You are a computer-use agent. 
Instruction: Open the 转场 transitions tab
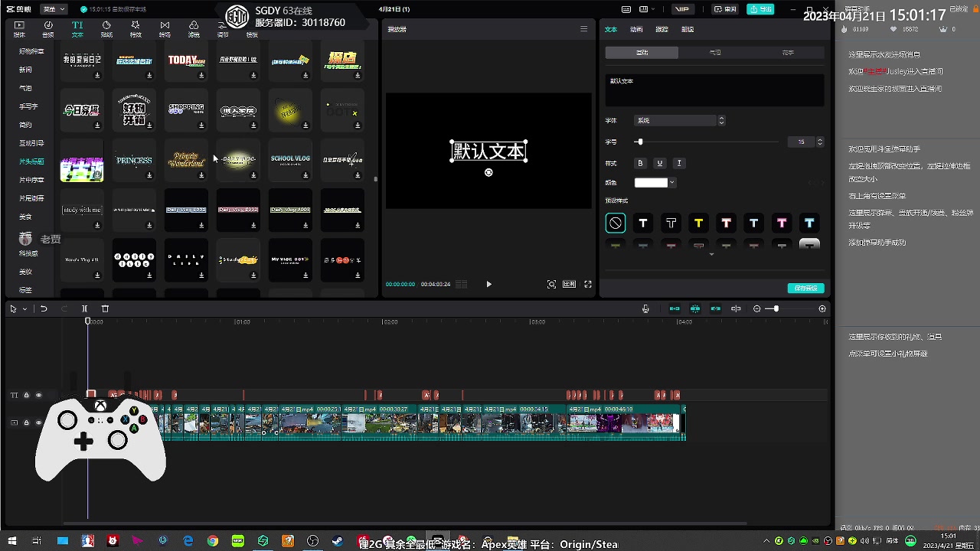(x=165, y=29)
